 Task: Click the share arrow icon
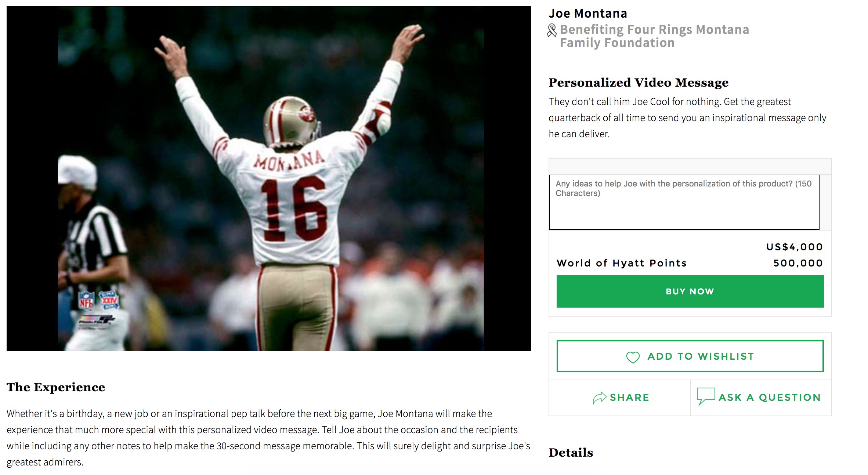click(x=599, y=398)
